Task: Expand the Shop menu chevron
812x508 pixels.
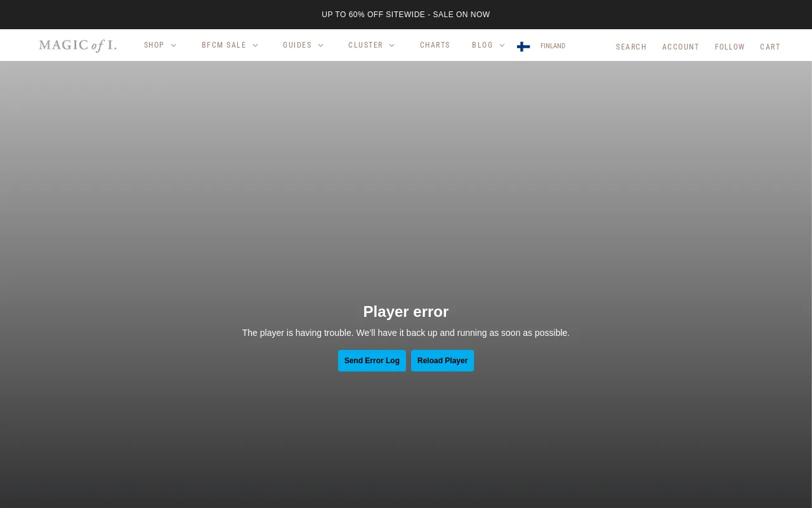Action: (174, 46)
